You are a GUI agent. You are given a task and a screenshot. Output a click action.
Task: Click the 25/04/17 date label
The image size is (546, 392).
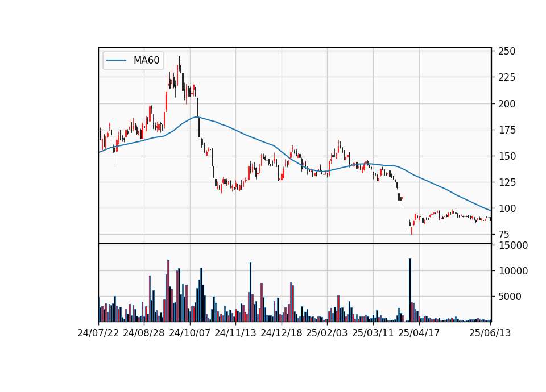click(419, 333)
